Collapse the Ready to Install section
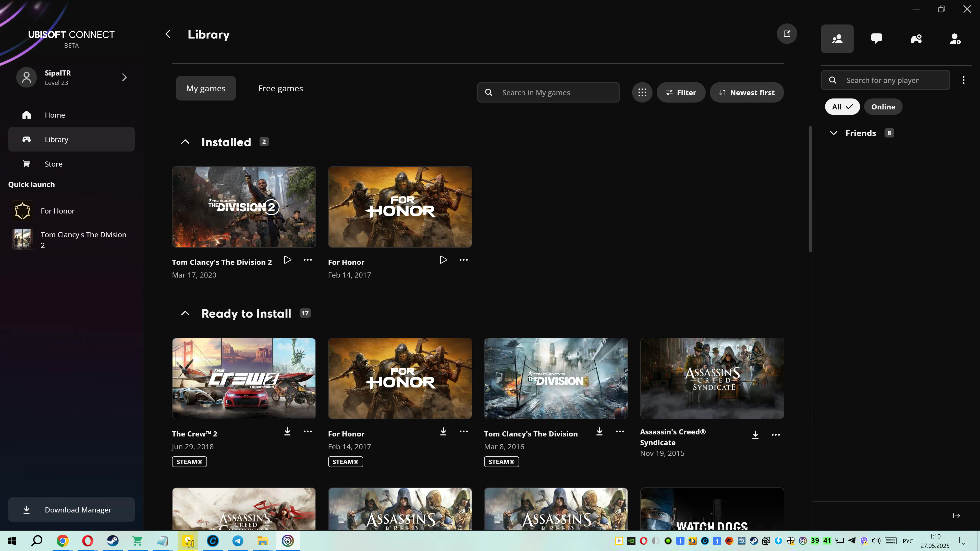Screen dimensions: 980x551 pos(185,313)
